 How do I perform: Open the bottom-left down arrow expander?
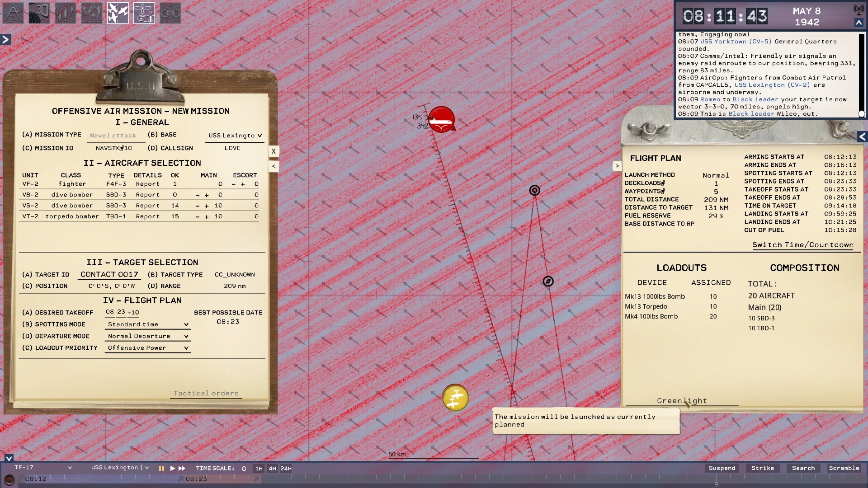coord(9,458)
